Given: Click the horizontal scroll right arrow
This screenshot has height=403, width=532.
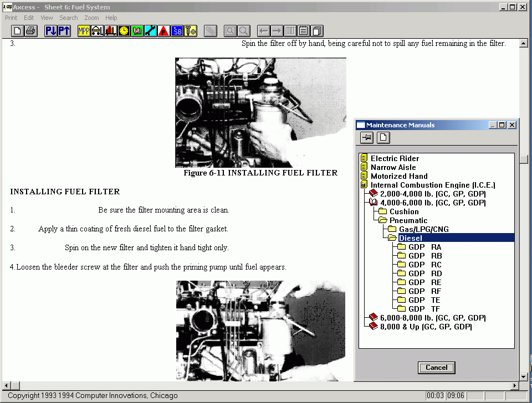Looking at the screenshot, I should coord(515,385).
